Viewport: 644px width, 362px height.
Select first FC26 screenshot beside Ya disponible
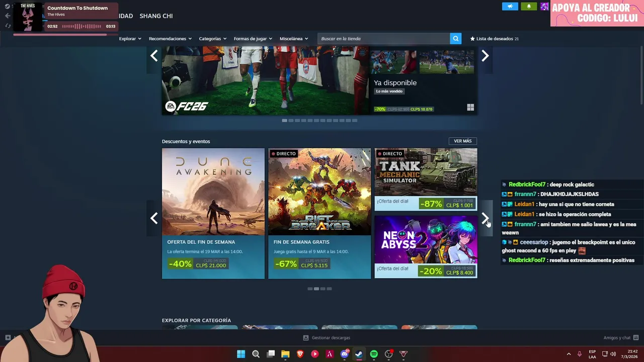[393, 62]
